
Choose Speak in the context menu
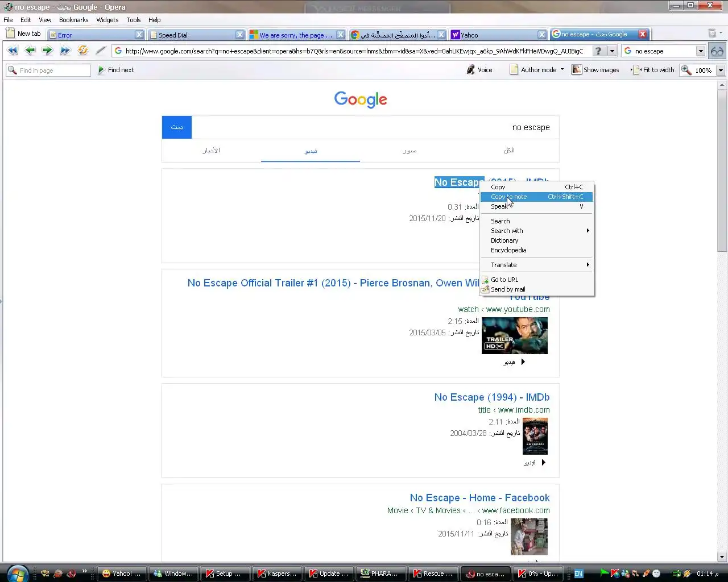click(x=536, y=206)
